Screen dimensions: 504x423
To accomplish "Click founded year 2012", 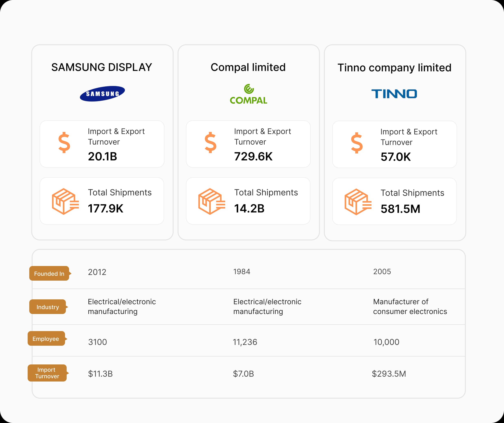I will pos(97,272).
